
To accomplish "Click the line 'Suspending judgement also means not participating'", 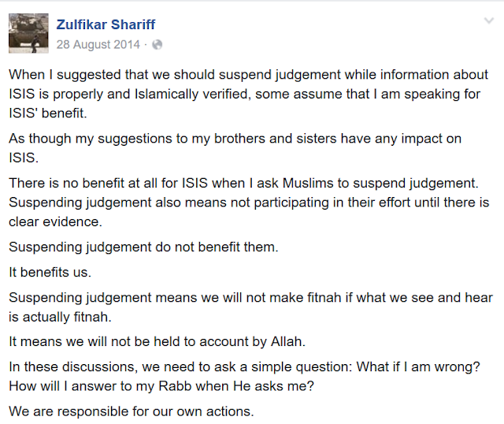I will (249, 203).
